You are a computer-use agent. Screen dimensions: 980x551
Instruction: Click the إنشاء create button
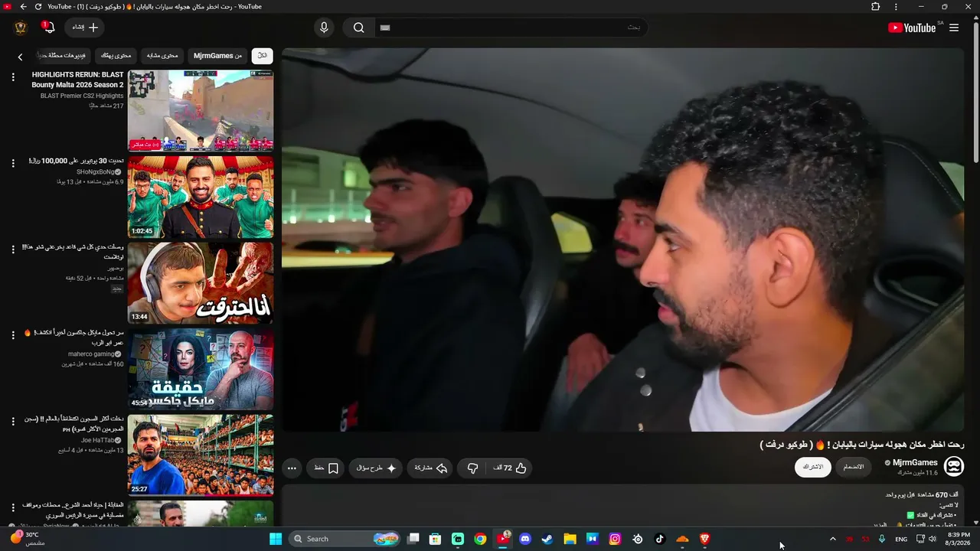point(85,28)
